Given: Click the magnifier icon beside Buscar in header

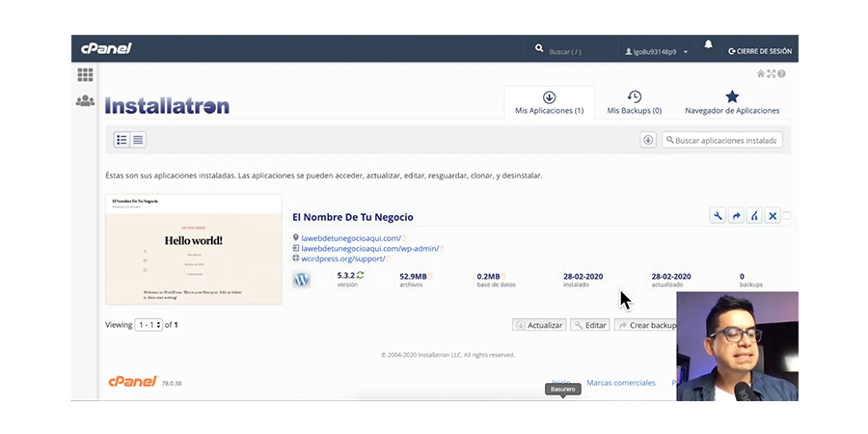Looking at the screenshot, I should (539, 49).
